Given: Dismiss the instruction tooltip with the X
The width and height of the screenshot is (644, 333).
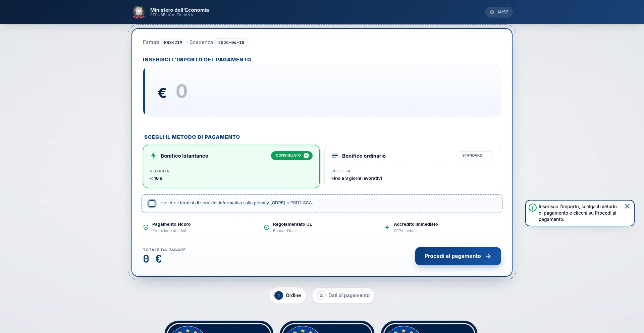Looking at the screenshot, I should 627,206.
